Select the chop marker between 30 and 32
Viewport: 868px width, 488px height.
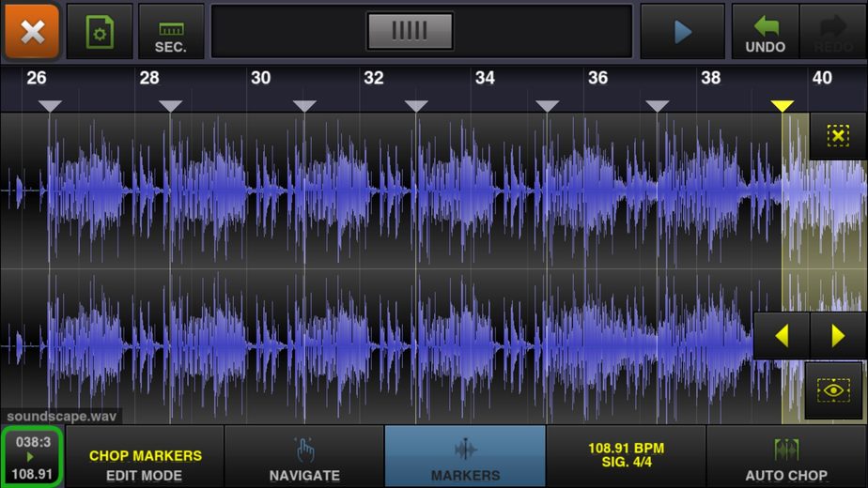(304, 106)
